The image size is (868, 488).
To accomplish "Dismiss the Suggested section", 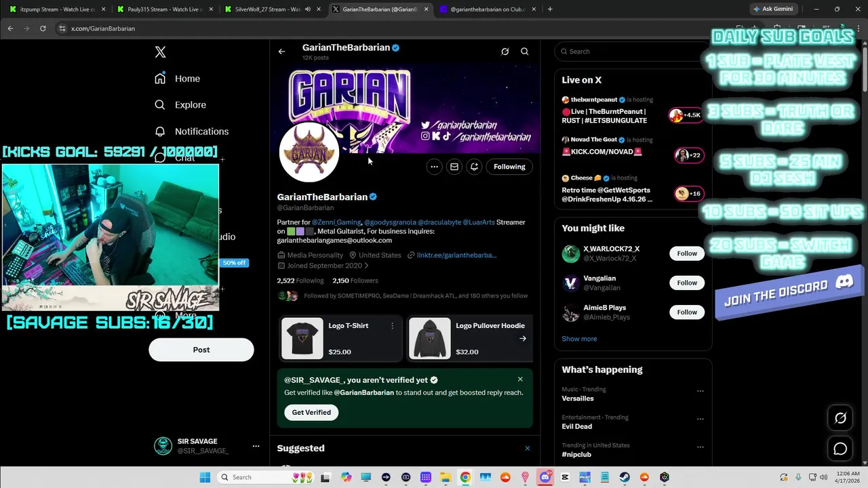I will pyautogui.click(x=527, y=448).
